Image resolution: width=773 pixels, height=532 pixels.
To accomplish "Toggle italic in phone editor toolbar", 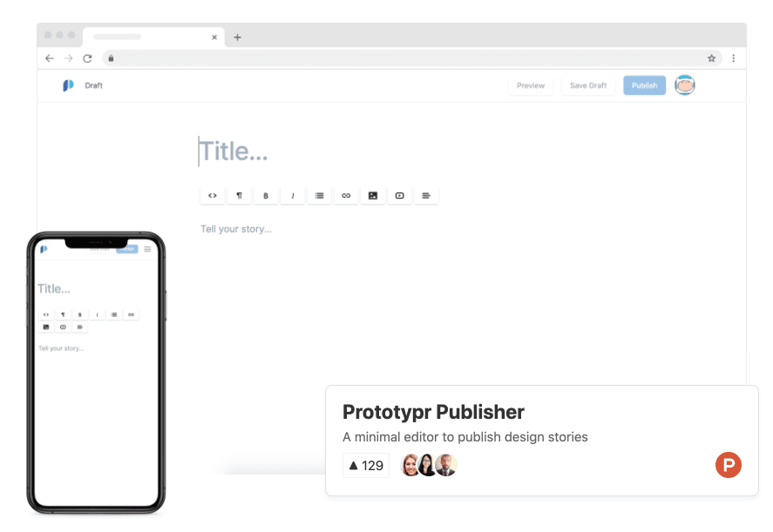I will tap(97, 314).
